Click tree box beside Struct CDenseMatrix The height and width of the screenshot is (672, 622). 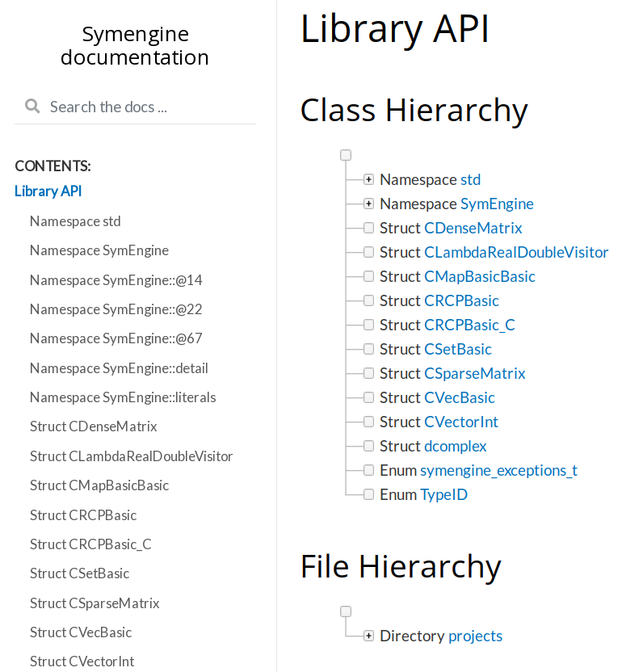(x=368, y=228)
